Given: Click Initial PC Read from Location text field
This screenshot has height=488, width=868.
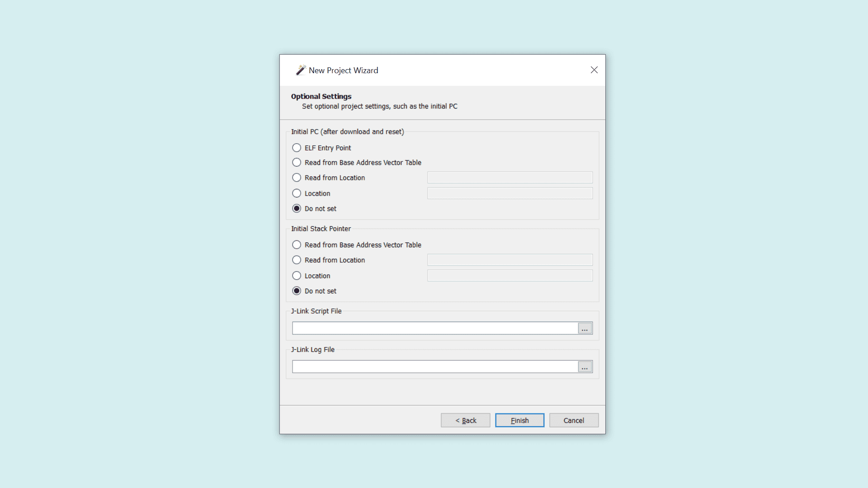Looking at the screenshot, I should click(509, 178).
